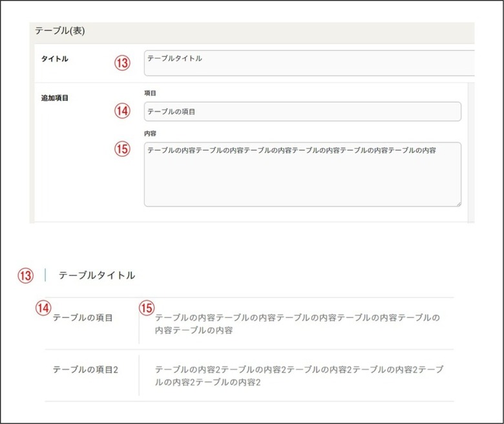Click the red circled 13 marker beside タイトル

pos(123,63)
